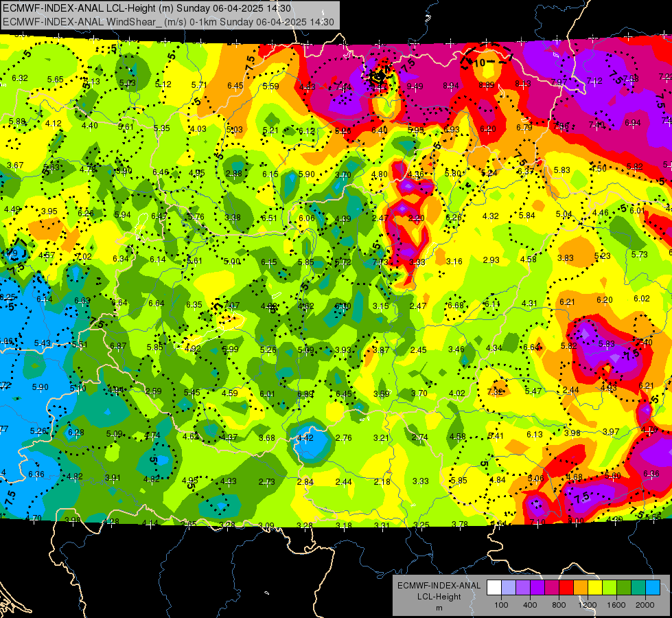
Task: Click the red legend swatch
Action: (x=566, y=588)
